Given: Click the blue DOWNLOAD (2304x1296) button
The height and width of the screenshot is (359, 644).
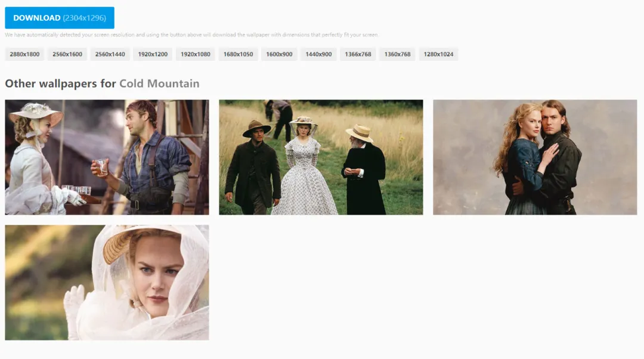Looking at the screenshot, I should pyautogui.click(x=60, y=18).
